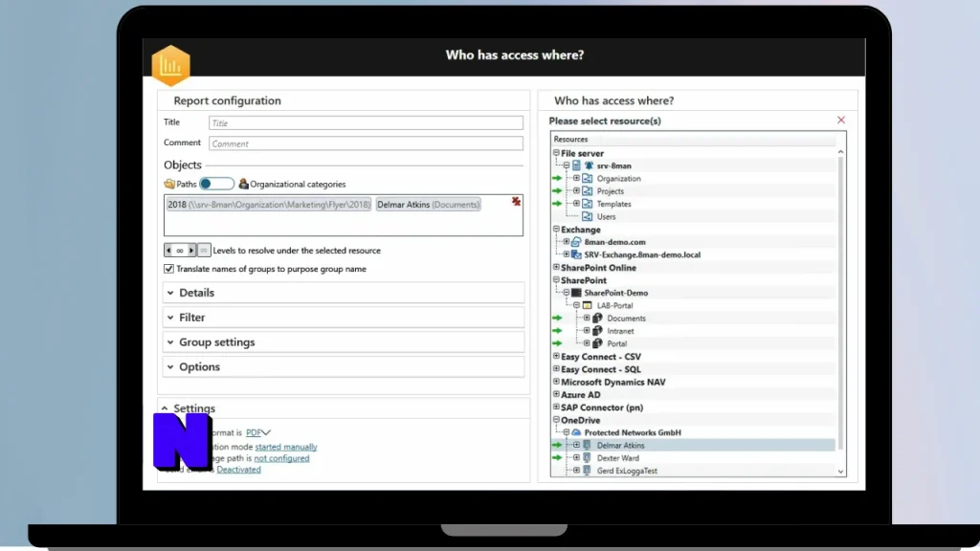The width and height of the screenshot is (980, 551).
Task: Click the Documents library icon
Action: click(597, 318)
